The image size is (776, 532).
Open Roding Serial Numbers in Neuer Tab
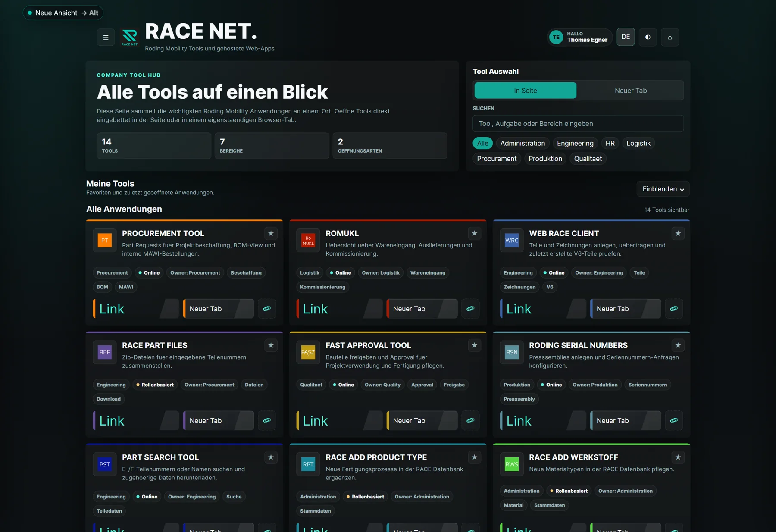click(x=626, y=421)
